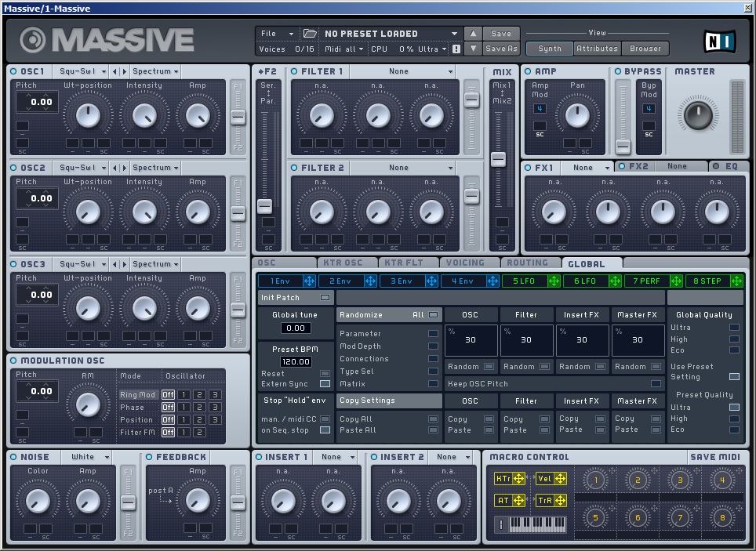Viewport: 756px width, 551px height.
Task: Click OSC1 next wavetable arrow
Action: click(x=124, y=71)
